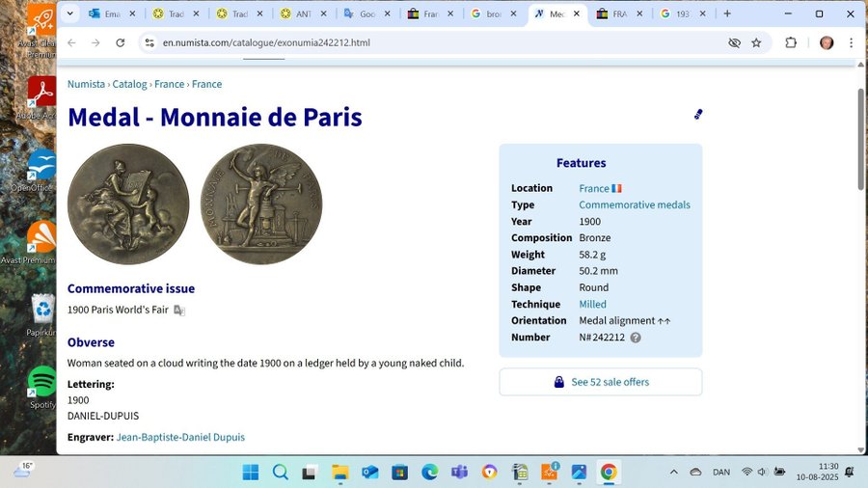Open the Chrome extensions puzzle icon

pos(791,42)
